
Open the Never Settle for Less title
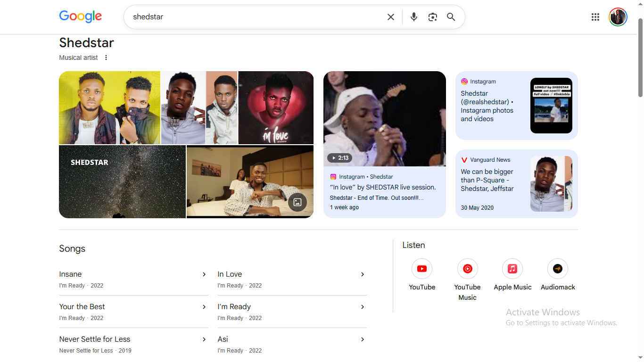95,339
